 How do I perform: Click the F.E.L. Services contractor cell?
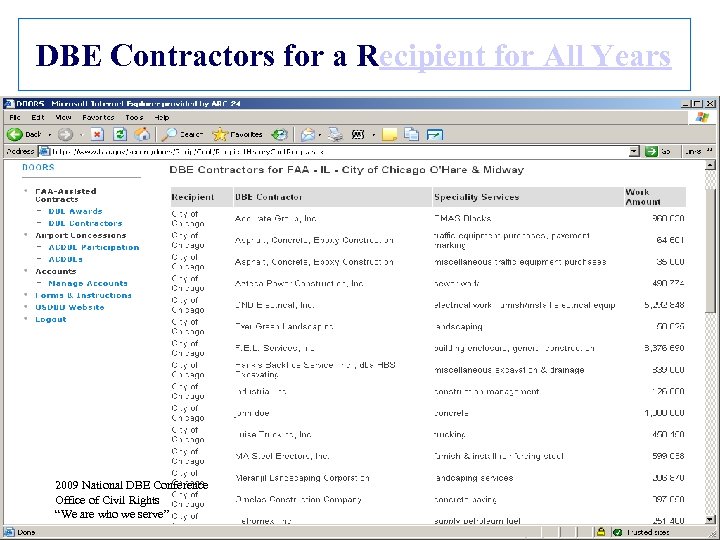pyautogui.click(x=274, y=348)
